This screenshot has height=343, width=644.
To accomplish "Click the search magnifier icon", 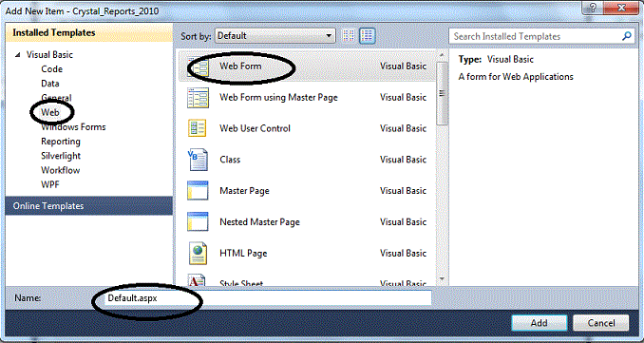I will 627,36.
